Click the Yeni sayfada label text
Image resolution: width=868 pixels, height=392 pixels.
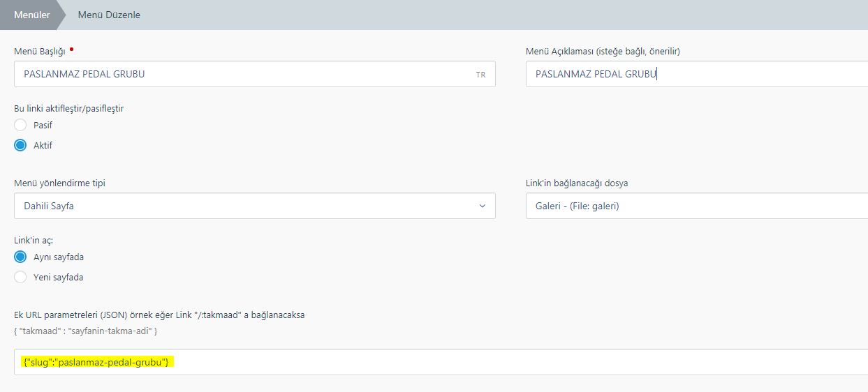(59, 277)
